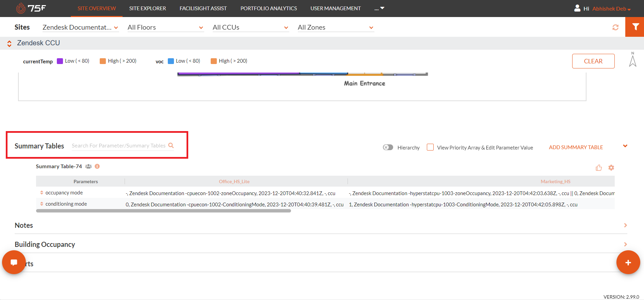The width and height of the screenshot is (644, 300).
Task: Open the more navigation items dropdown
Action: tap(379, 8)
